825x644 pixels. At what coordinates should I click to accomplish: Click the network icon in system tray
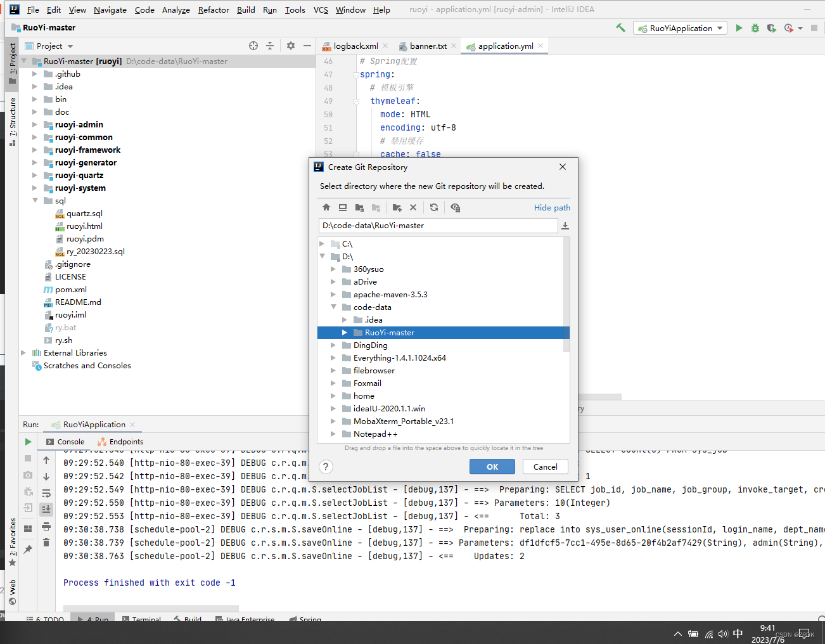click(708, 634)
